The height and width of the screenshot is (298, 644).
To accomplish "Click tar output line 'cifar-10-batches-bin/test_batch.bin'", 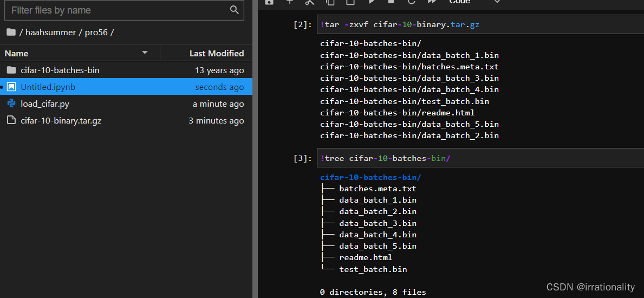I will click(405, 101).
